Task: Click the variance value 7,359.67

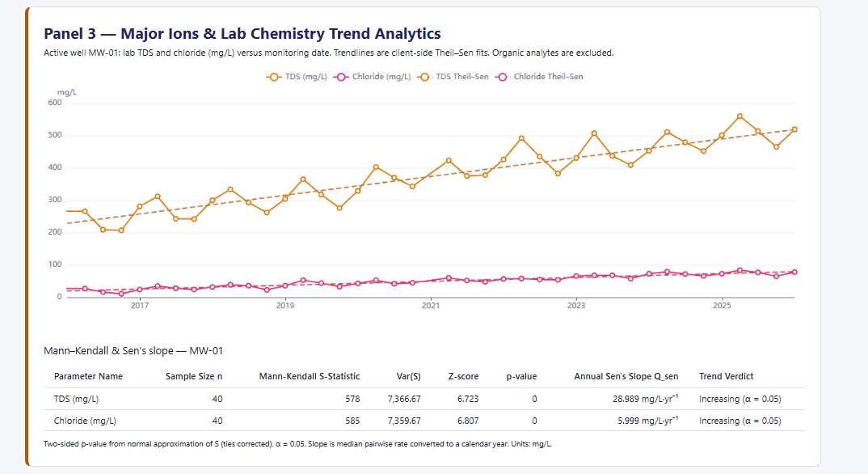Action: 404,421
